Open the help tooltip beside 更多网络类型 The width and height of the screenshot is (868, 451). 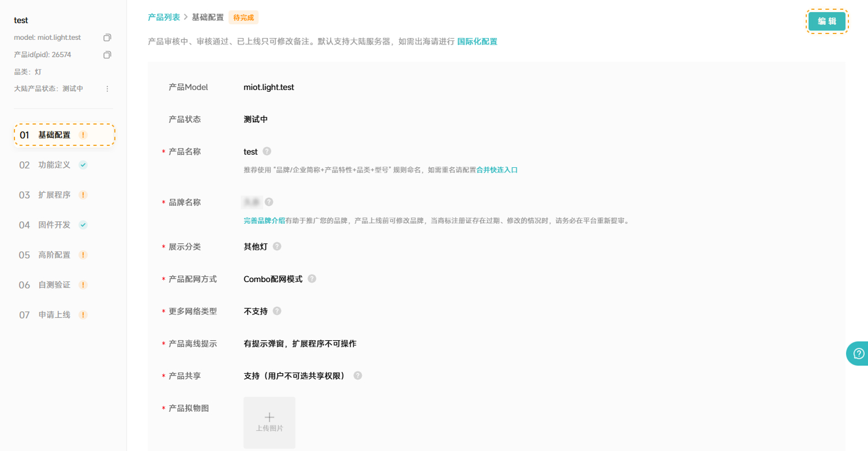tap(276, 310)
